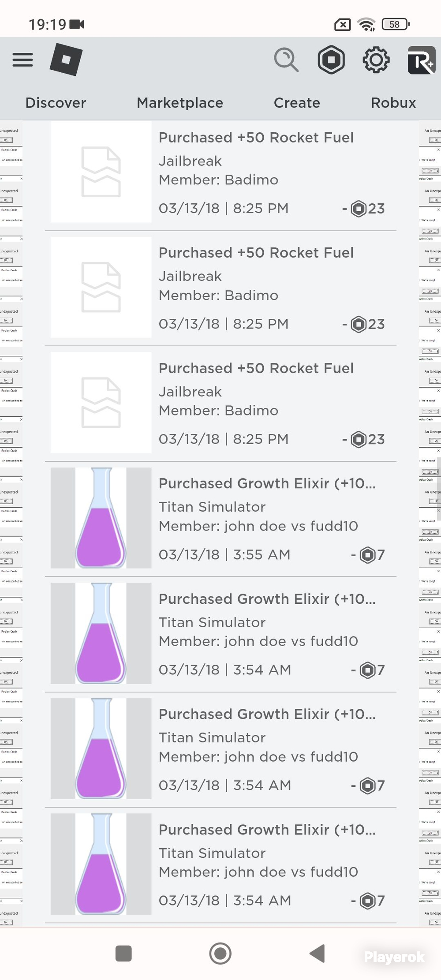Tap the Roblox logo icon
This screenshot has height=980, width=441.
(66, 60)
